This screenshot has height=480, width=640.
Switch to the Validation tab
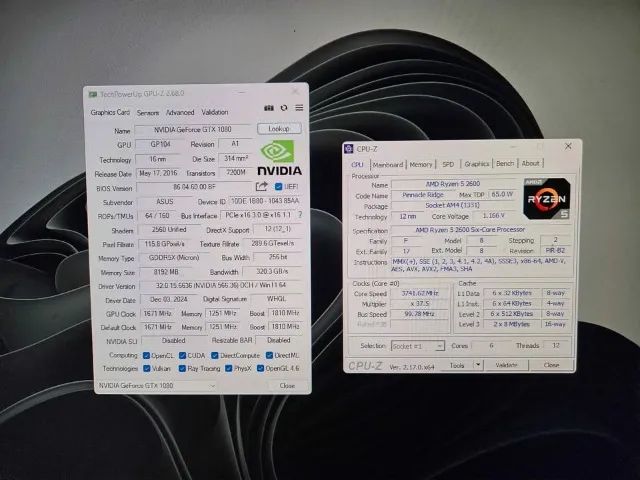215,112
